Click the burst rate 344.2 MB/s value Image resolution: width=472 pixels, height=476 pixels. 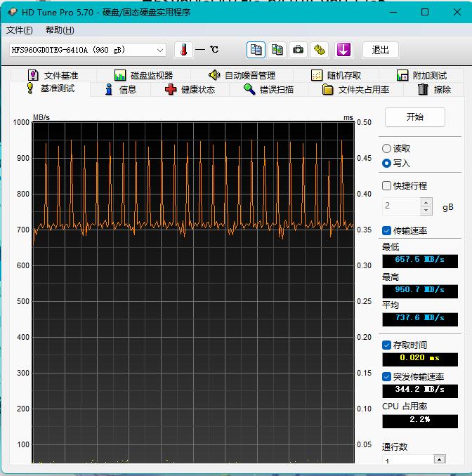420,391
